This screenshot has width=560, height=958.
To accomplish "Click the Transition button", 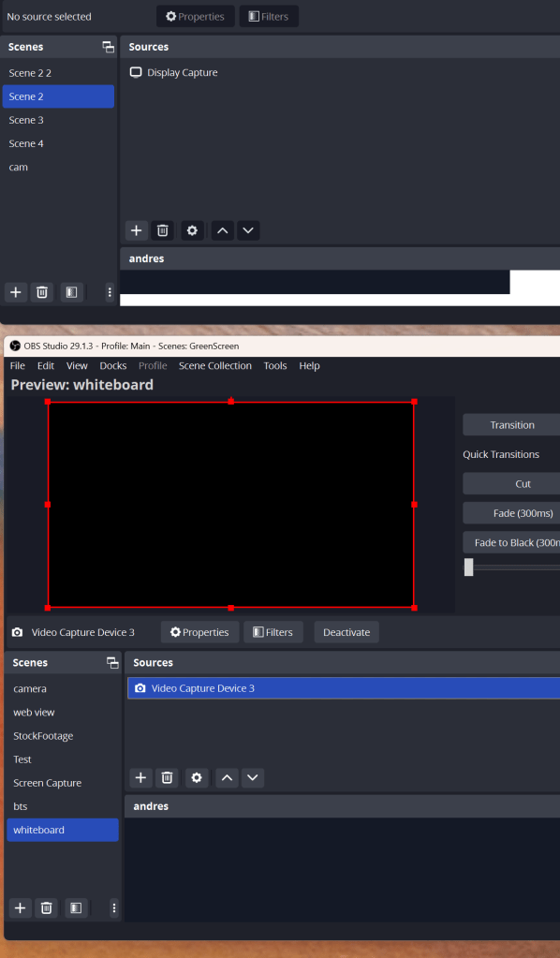I will coord(511,424).
